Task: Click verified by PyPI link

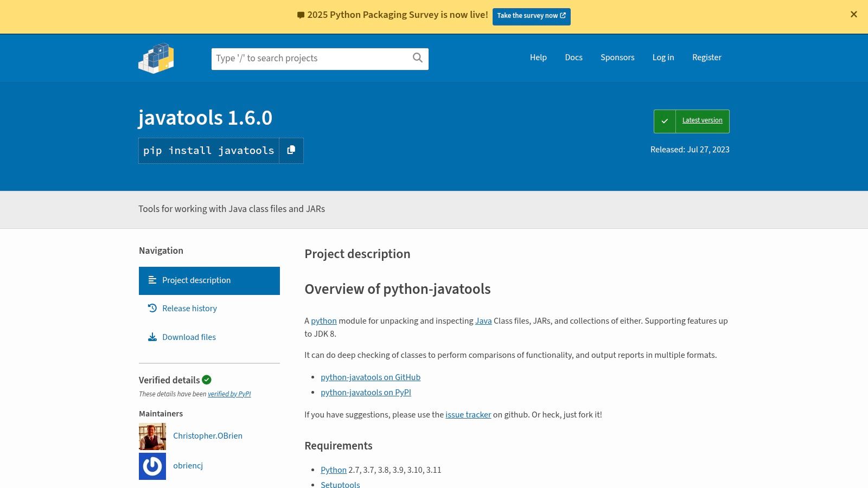Action: coord(229,394)
